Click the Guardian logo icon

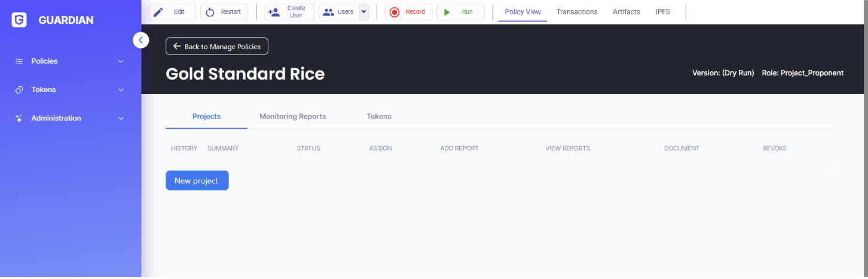coord(19,20)
